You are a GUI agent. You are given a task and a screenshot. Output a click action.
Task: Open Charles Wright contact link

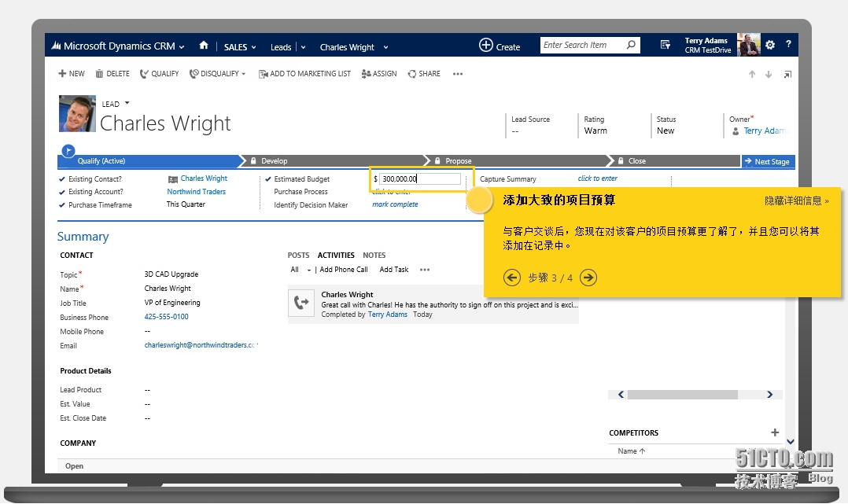tap(204, 178)
